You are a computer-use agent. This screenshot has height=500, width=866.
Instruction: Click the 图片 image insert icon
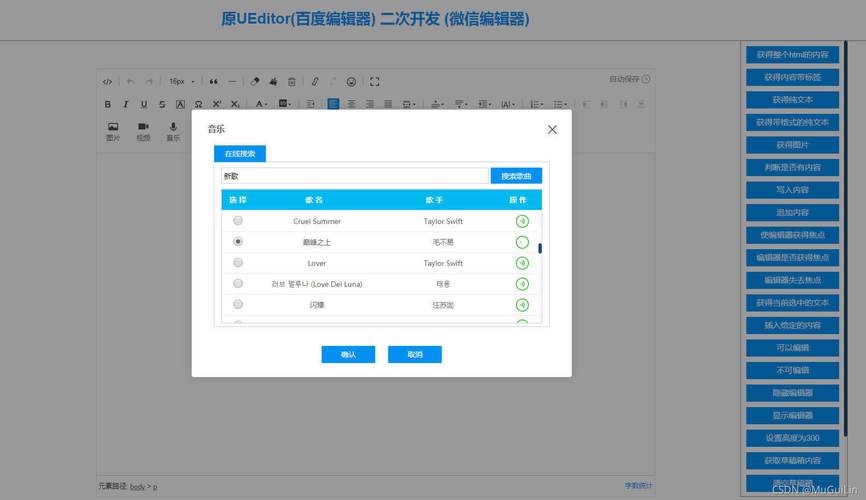pos(113,132)
